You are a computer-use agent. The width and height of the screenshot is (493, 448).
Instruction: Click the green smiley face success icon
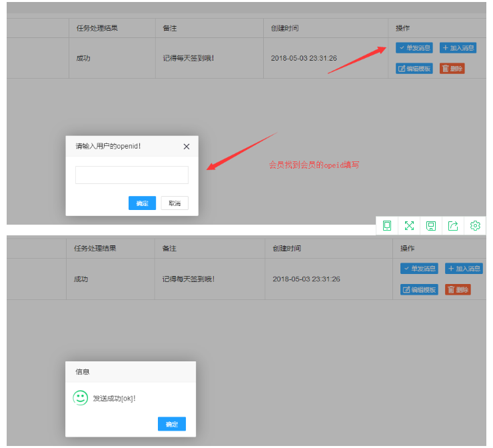(x=81, y=398)
